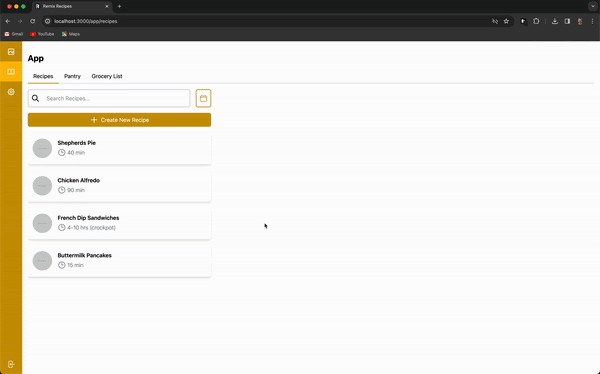600x374 pixels.
Task: Click the browser back arrow
Action: (x=8, y=21)
